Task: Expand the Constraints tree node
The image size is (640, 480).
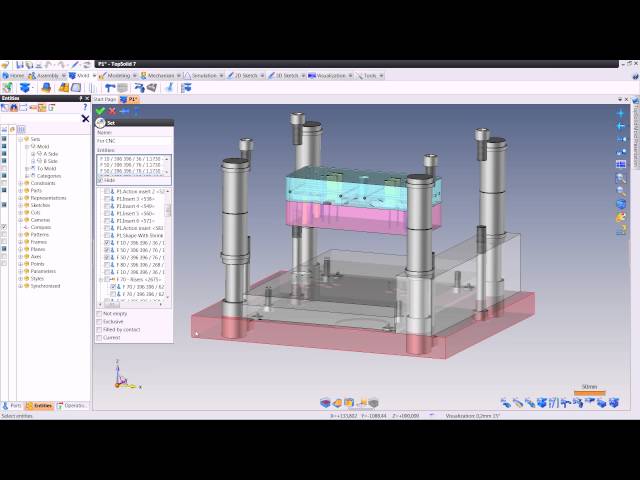Action: [x=20, y=183]
